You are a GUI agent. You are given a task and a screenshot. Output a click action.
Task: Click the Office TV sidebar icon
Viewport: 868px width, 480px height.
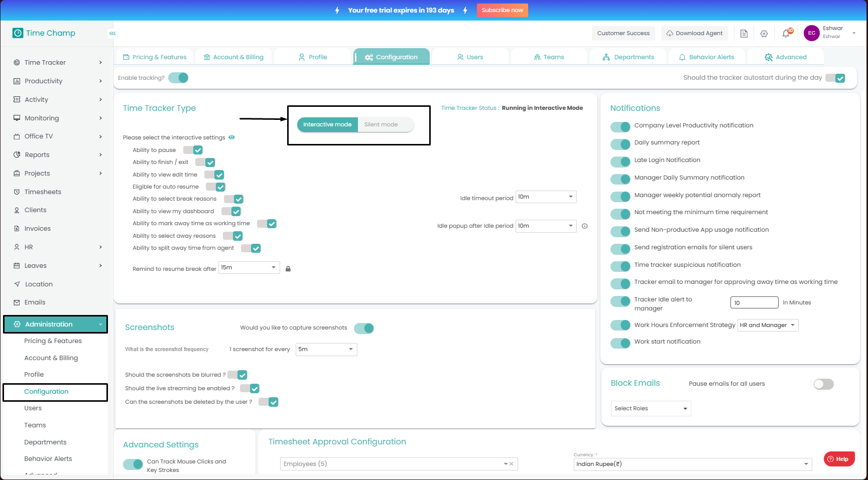(x=17, y=136)
